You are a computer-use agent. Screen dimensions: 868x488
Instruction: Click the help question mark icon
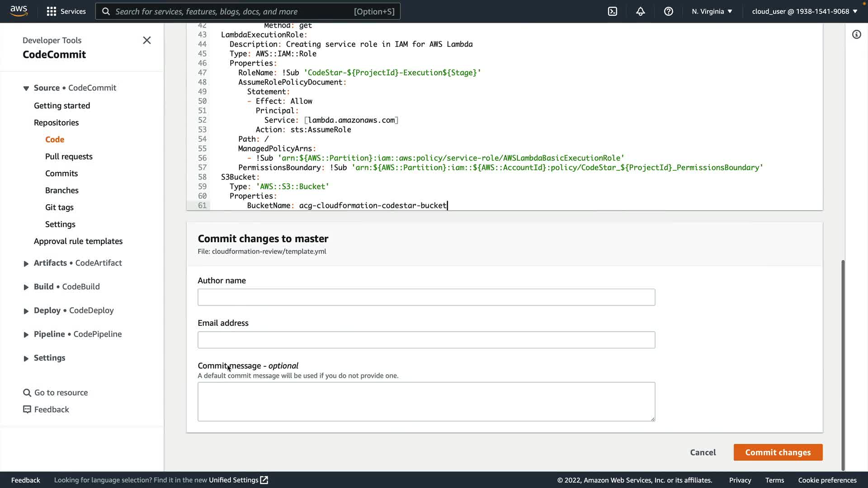click(668, 11)
